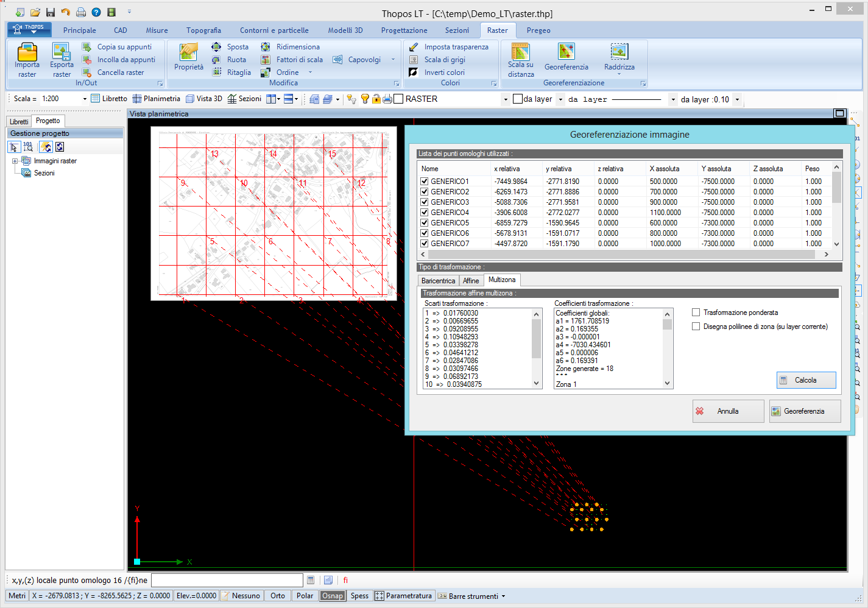Open the RASTER layer dropdown

(505, 99)
